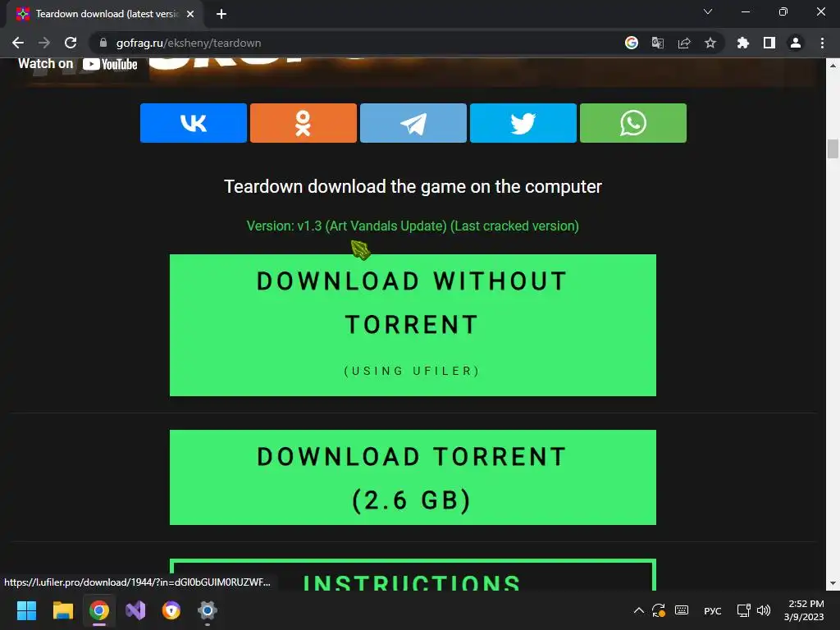Open a new browser tab
This screenshot has height=630, width=840.
tap(221, 14)
